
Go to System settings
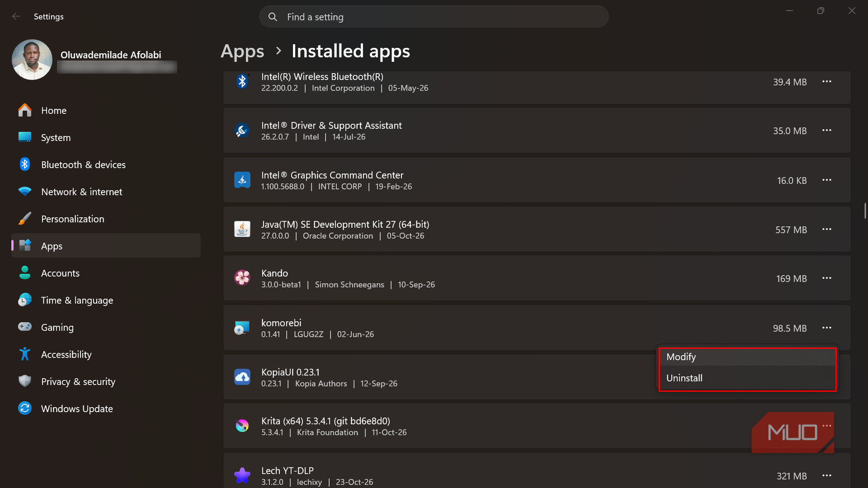106,138
